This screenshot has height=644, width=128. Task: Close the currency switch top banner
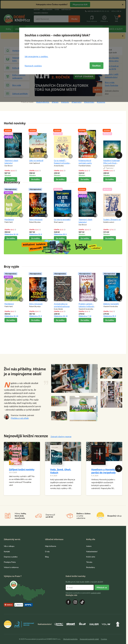[122, 4]
